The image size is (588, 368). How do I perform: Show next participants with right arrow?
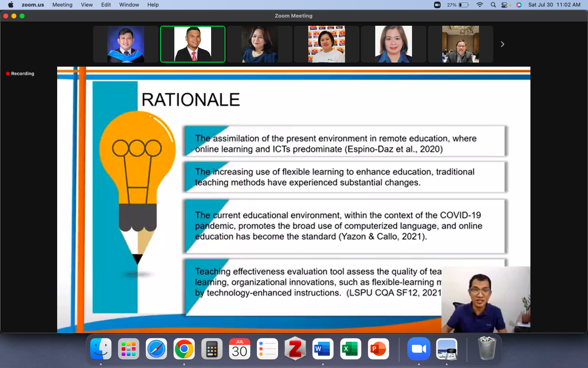502,44
